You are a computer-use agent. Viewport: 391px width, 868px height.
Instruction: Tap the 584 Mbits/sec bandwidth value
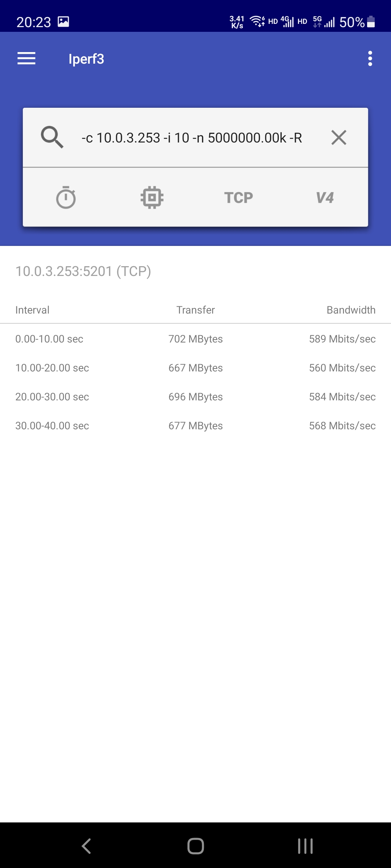[342, 397]
